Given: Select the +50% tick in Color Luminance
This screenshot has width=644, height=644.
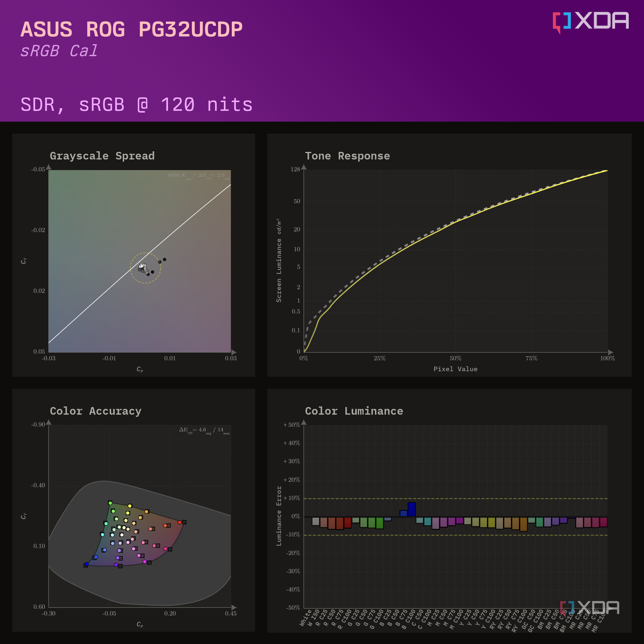Looking at the screenshot, I should [292, 425].
